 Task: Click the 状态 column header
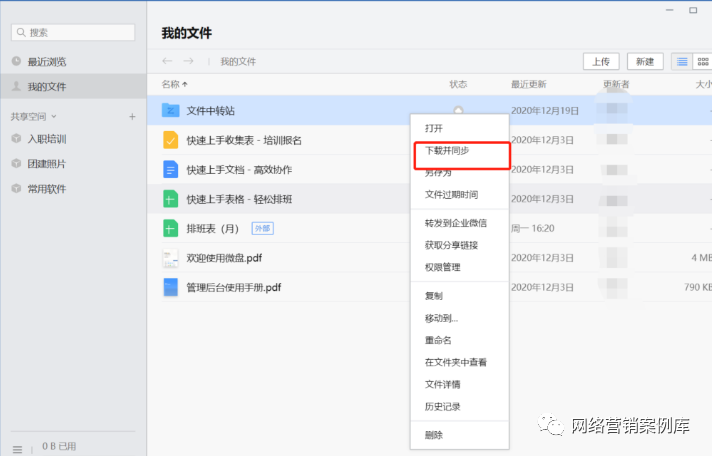pos(458,84)
